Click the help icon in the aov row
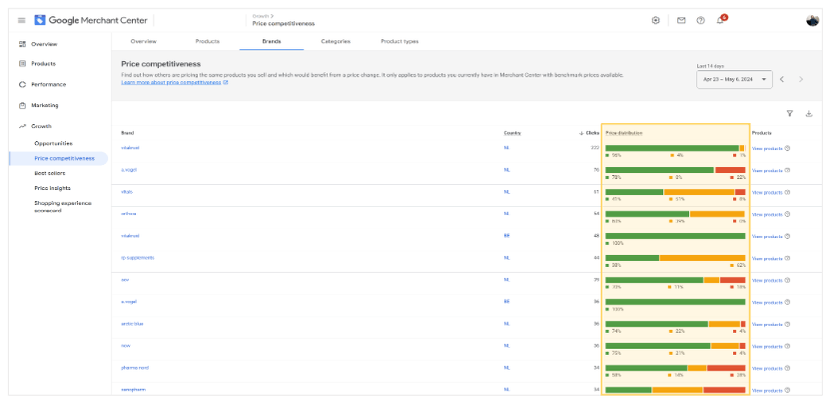This screenshot has height=406, width=828. coord(787,280)
